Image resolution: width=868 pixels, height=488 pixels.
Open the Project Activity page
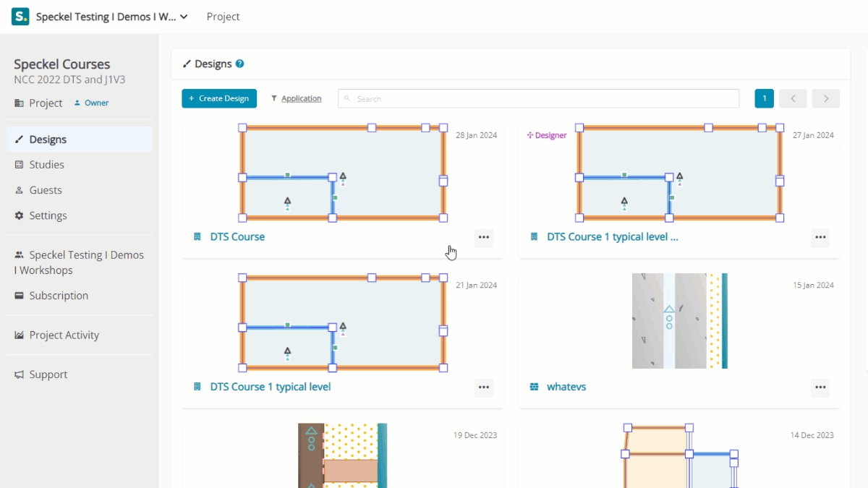pyautogui.click(x=64, y=335)
